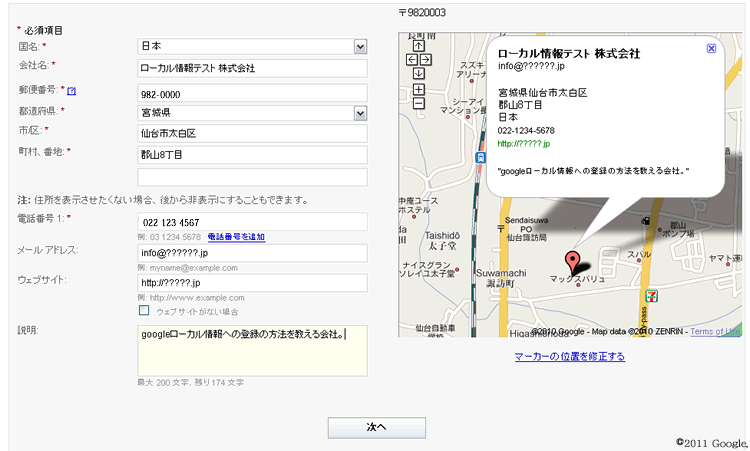Pan the map right with the arrow control
This screenshot has height=451, width=750.
(x=426, y=60)
